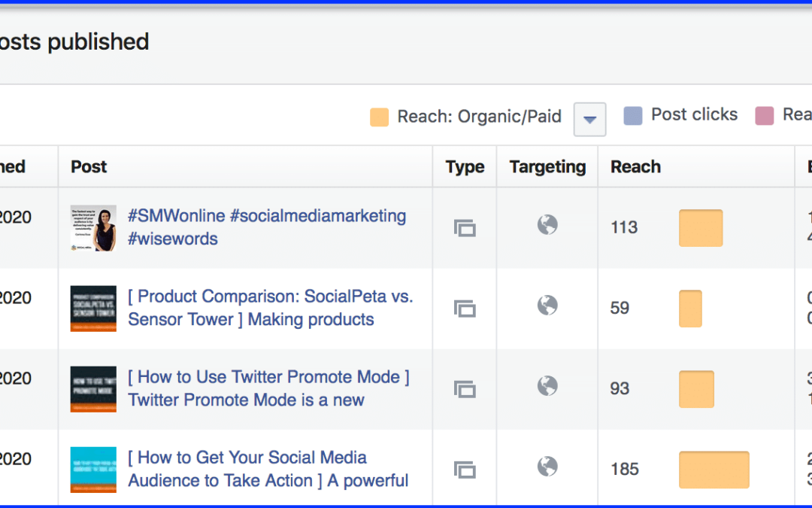This screenshot has width=812, height=508.
Task: Click the blue Post clicks legend swatch
Action: [633, 116]
